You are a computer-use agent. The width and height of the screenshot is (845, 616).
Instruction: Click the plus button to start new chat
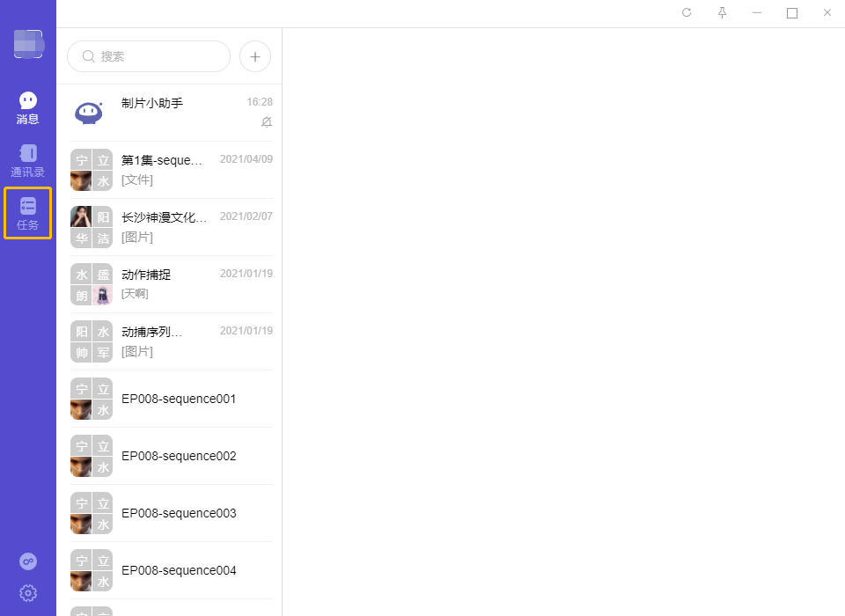coord(255,56)
